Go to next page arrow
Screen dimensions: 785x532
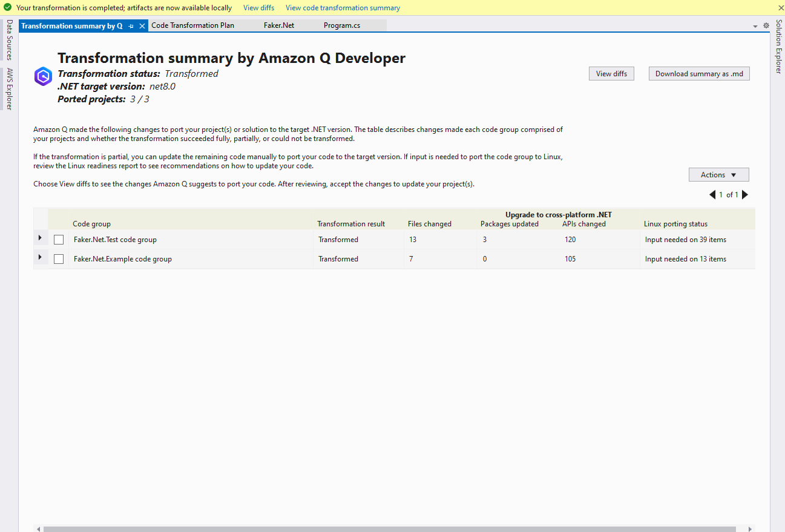coord(745,195)
